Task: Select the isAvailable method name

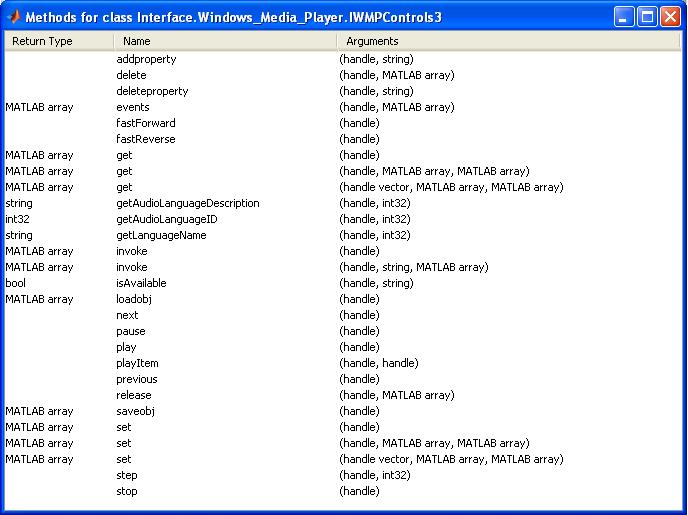Action: tap(141, 283)
